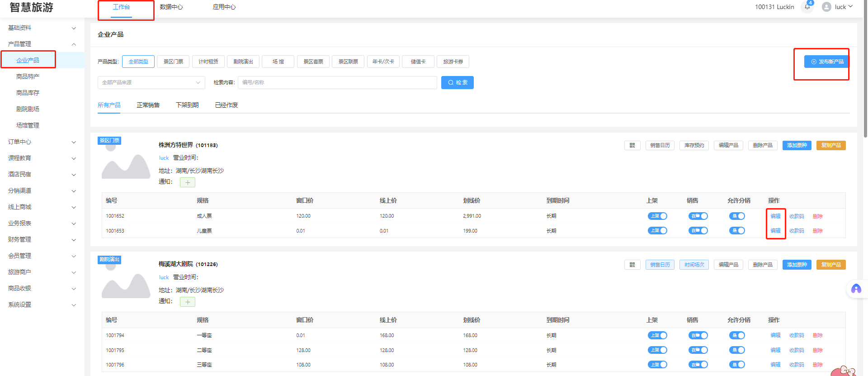Open the notification bell in the header
Viewport: 868px width, 376px height.
point(807,7)
